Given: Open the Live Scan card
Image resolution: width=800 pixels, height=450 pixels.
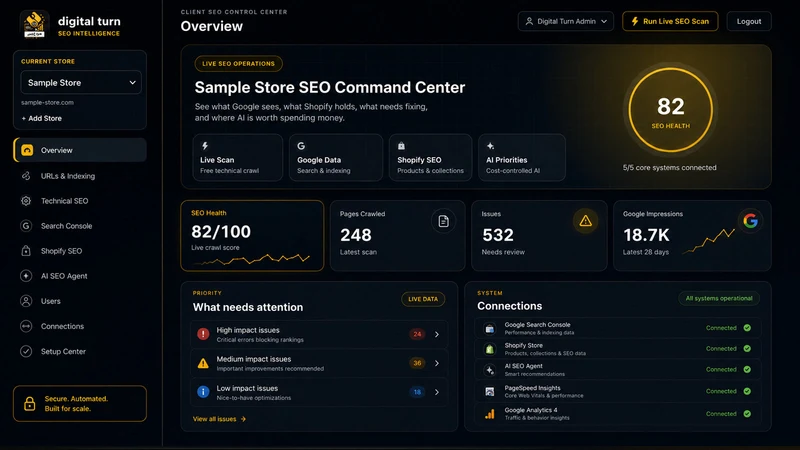Looking at the screenshot, I should coord(238,158).
